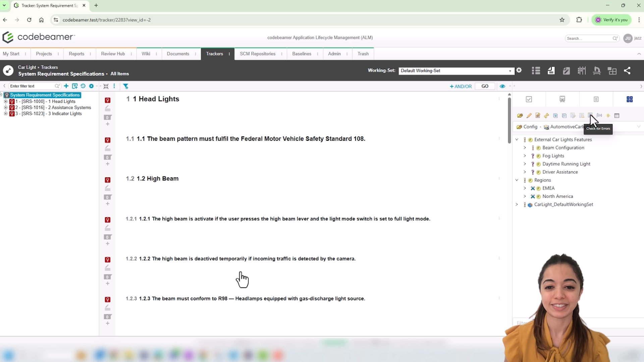Viewport: 644px width, 362px height.
Task: Expand the Beam Configuration tree node
Action: pyautogui.click(x=525, y=147)
